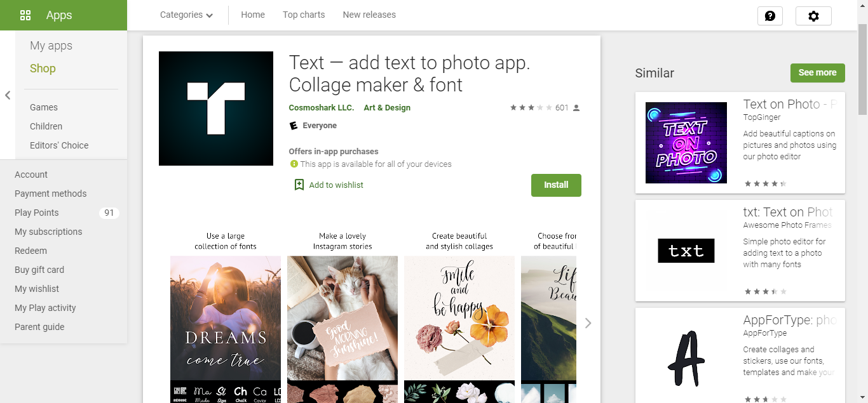Click the star rating next to 601
This screenshot has height=403, width=868.
(531, 108)
